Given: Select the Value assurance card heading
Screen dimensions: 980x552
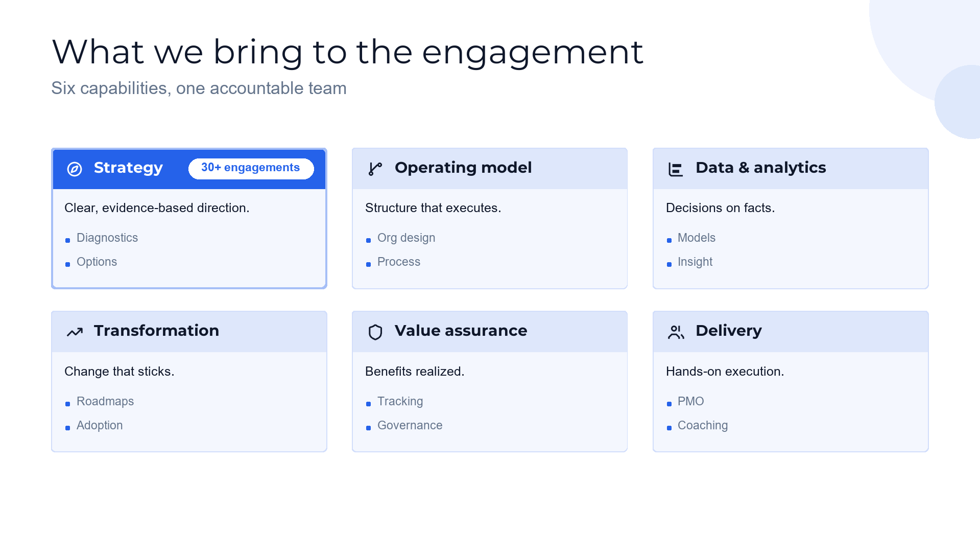Looking at the screenshot, I should coord(461,331).
